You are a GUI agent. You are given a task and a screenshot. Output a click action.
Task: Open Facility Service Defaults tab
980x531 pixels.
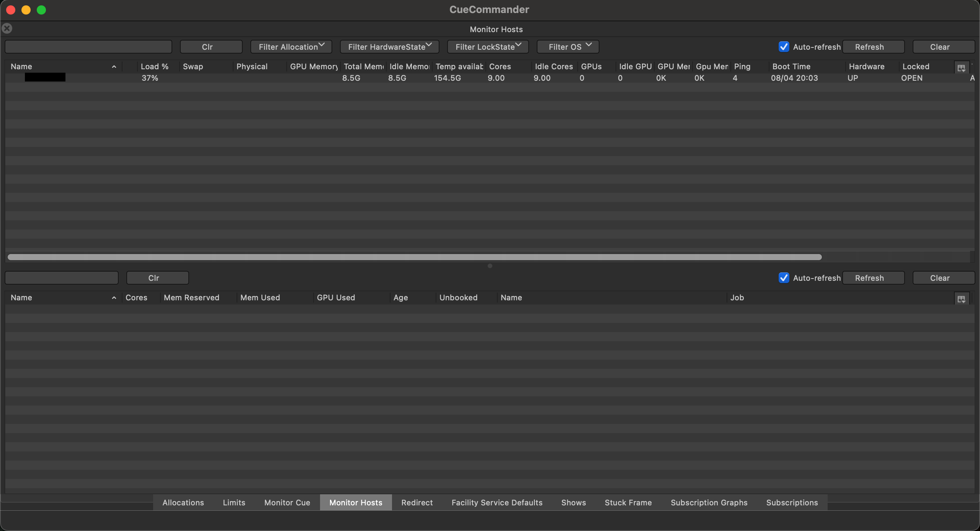497,503
